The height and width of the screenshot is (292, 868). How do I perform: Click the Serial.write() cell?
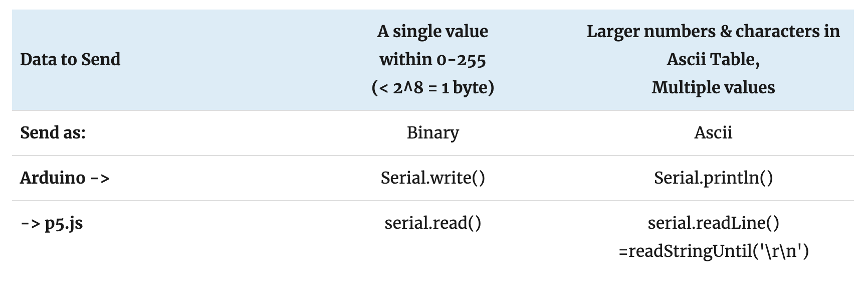[432, 178]
